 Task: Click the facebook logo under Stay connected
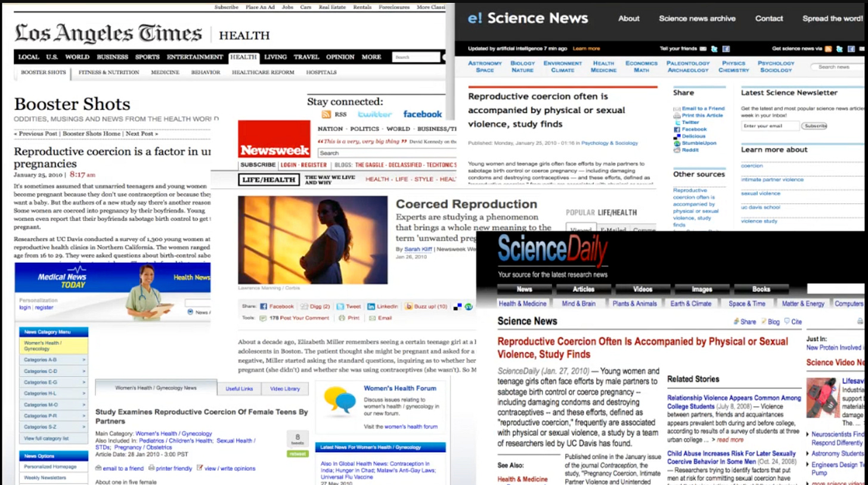pos(423,114)
